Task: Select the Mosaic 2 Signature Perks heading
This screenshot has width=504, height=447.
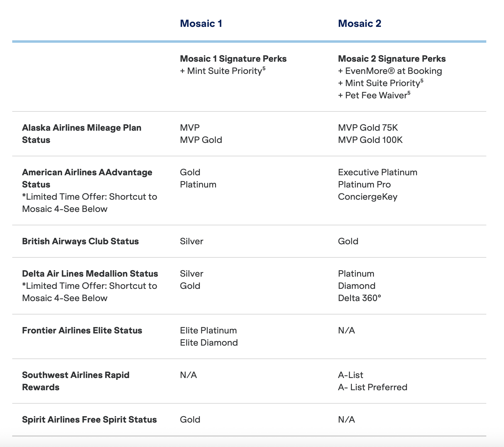Action: pyautogui.click(x=392, y=59)
